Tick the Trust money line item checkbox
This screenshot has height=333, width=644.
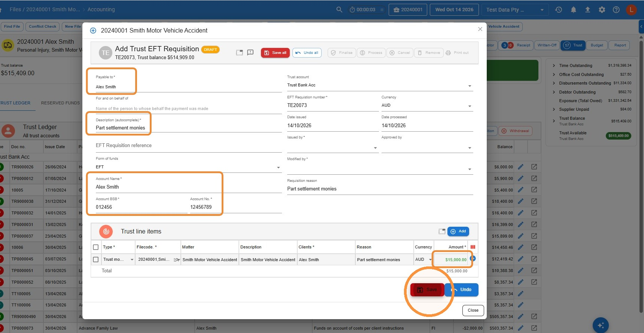(x=96, y=260)
